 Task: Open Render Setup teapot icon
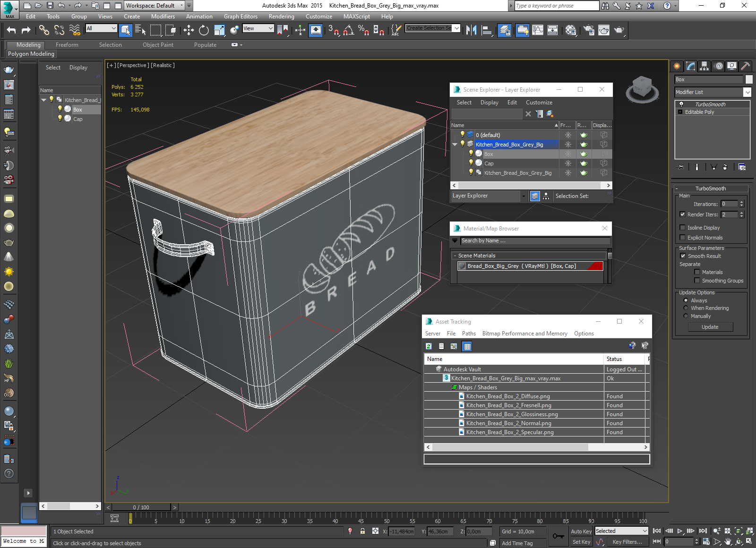point(589,30)
